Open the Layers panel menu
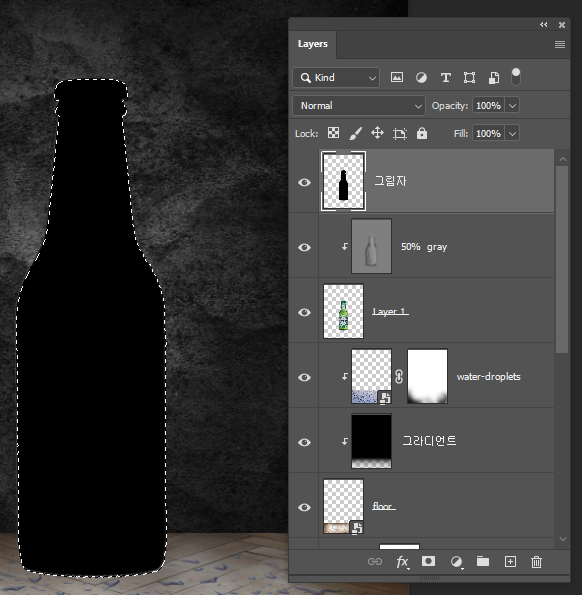Screen dimensions: 582x595 560,44
